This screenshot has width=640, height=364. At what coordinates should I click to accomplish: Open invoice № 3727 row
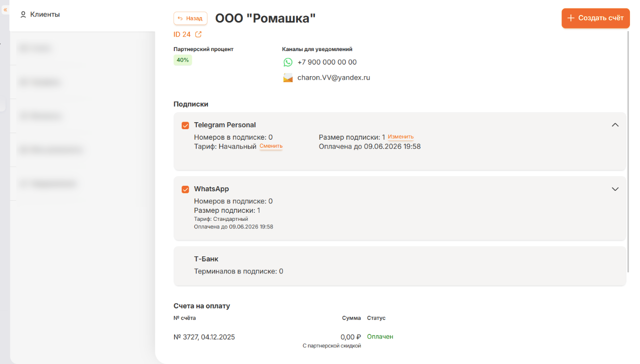click(x=204, y=337)
